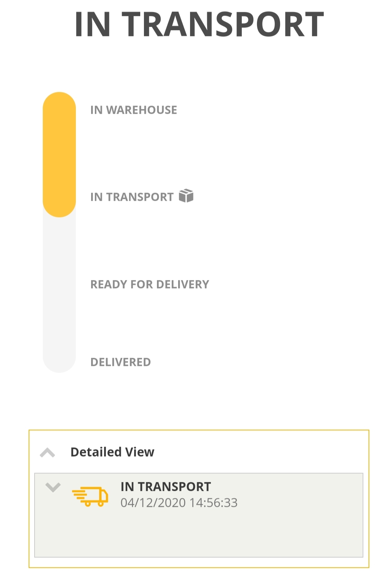This screenshot has width=392, height=585.
Task: Click the word WAREHOUSE in the first status
Action: pyautogui.click(x=142, y=110)
